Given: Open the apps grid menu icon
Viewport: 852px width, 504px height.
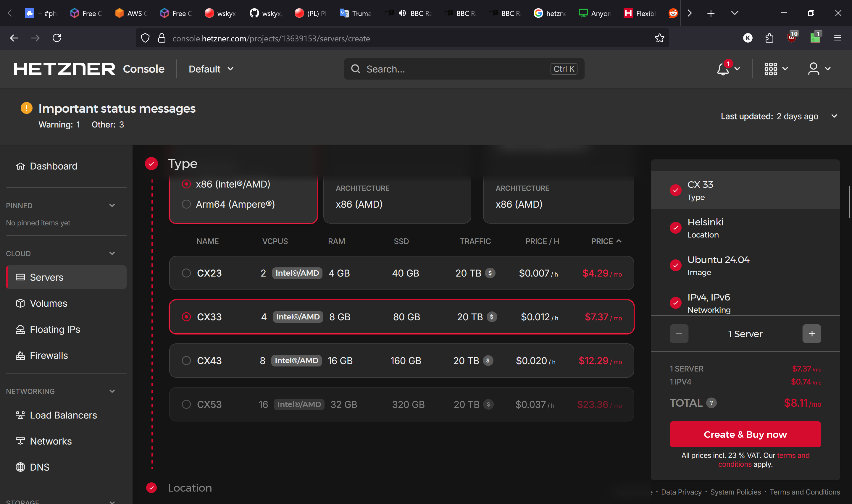Looking at the screenshot, I should 771,69.
